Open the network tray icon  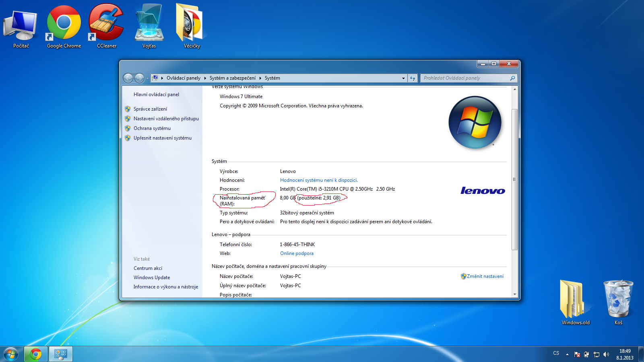[x=597, y=354]
